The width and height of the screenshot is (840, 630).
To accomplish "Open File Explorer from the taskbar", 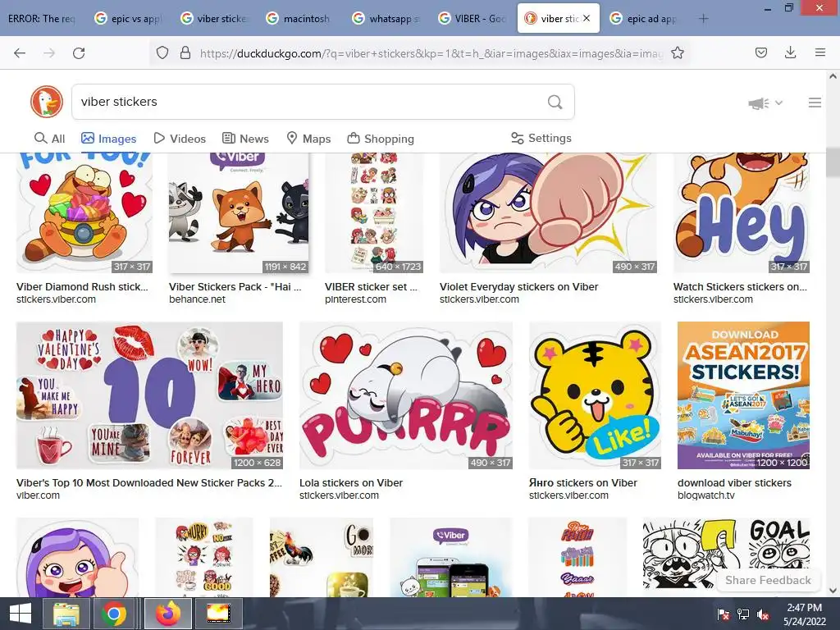I will [66, 614].
